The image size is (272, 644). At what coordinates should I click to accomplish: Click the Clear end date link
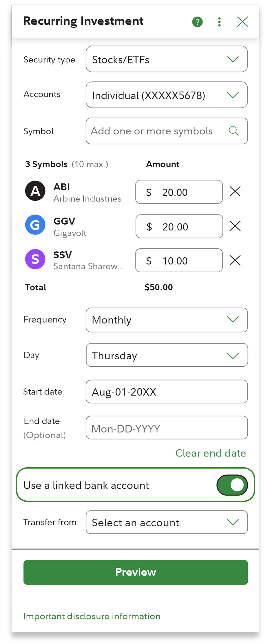pos(210,453)
